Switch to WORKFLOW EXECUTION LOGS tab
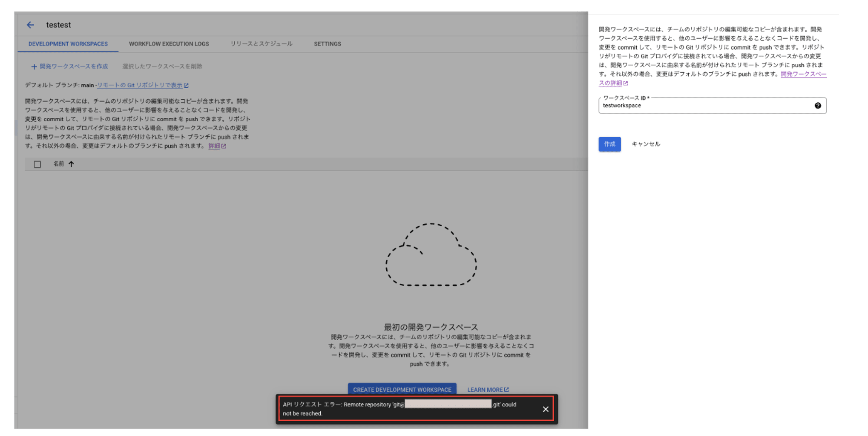The height and width of the screenshot is (436, 868). pyautogui.click(x=169, y=44)
